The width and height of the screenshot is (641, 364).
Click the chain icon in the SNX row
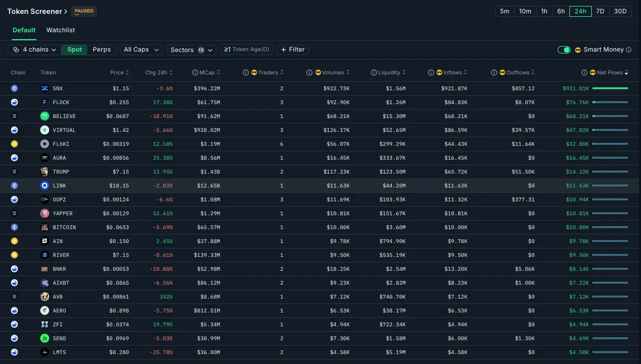pos(14,88)
